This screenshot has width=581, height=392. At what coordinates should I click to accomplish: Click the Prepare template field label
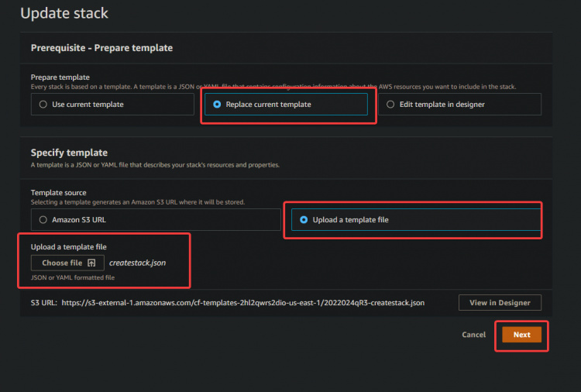coord(60,77)
